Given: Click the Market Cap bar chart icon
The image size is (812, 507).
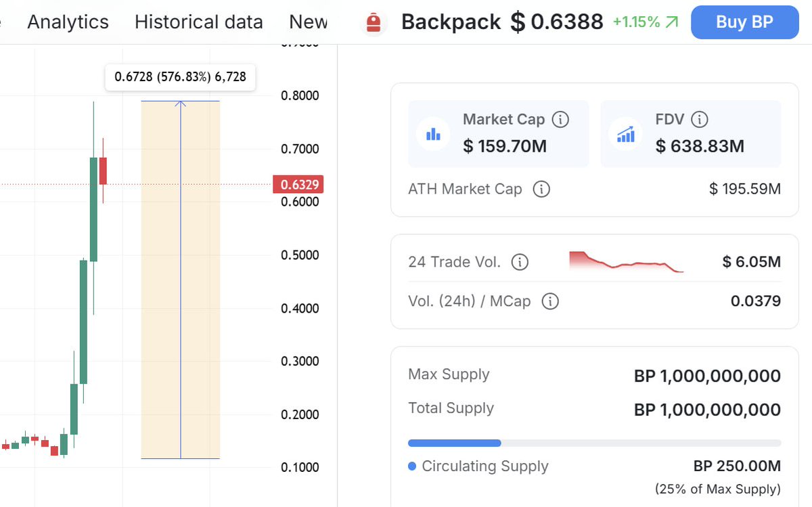Looking at the screenshot, I should pos(433,134).
